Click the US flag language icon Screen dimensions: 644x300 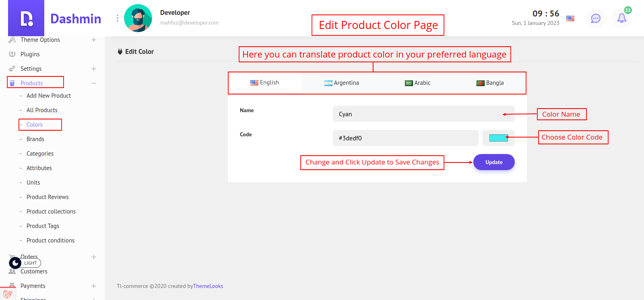tap(570, 18)
